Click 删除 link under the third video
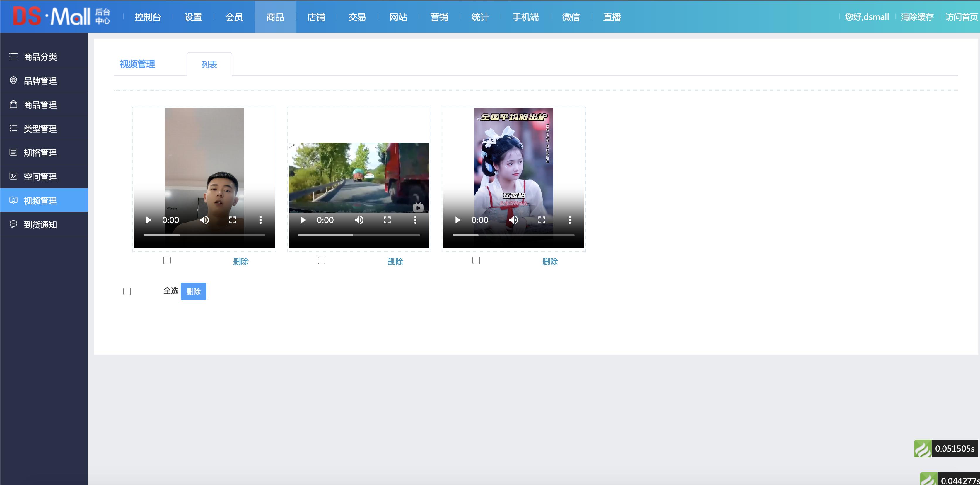Image resolution: width=980 pixels, height=485 pixels. click(550, 262)
